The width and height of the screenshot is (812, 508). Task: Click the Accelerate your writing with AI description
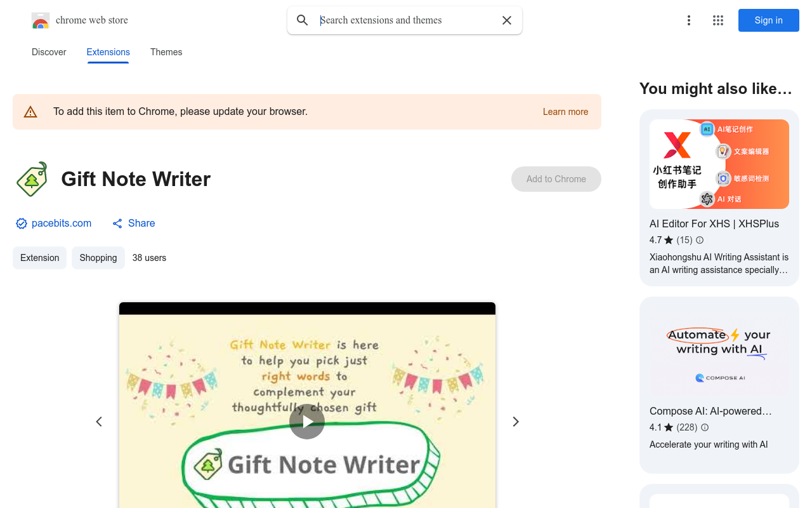709,444
